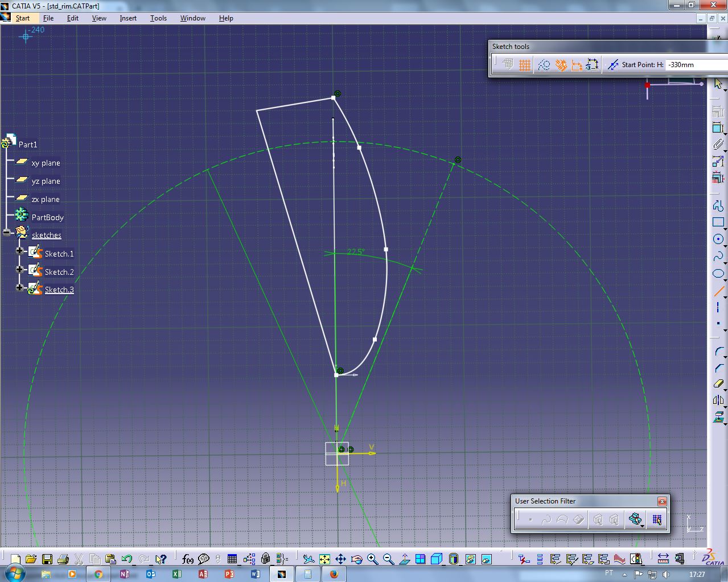The width and height of the screenshot is (728, 582).
Task: Select yz plane in the tree
Action: [46, 181]
